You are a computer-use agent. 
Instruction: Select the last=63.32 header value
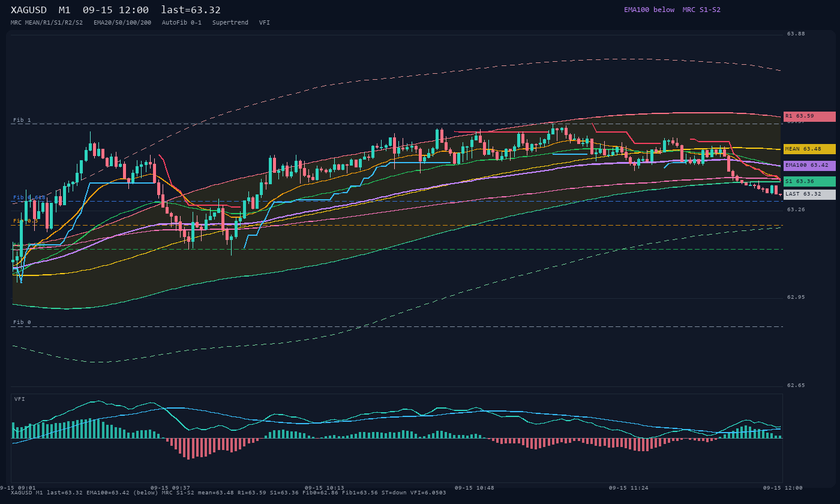click(191, 10)
